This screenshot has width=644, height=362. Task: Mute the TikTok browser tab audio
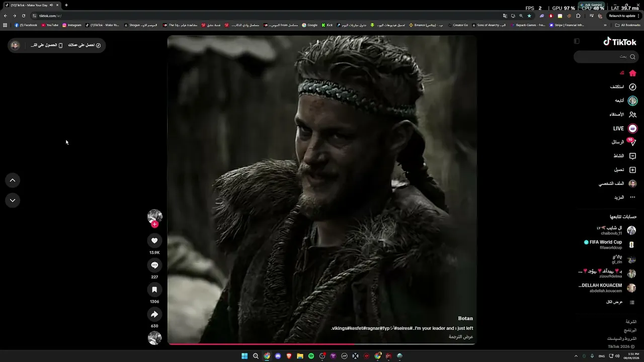point(51,5)
